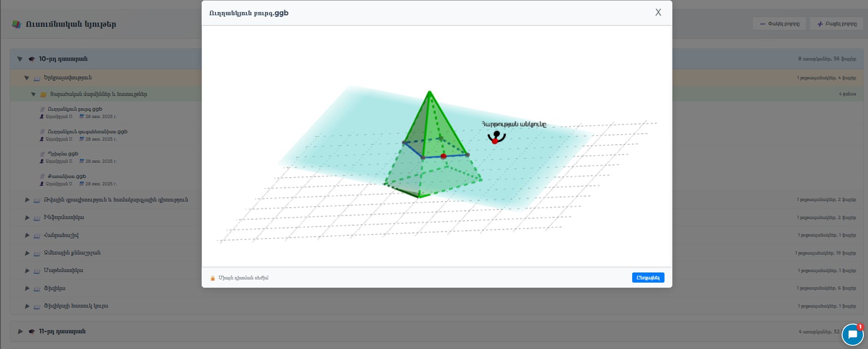
Task: Click the Ուսումնական նյութեր page title
Action: [x=71, y=24]
